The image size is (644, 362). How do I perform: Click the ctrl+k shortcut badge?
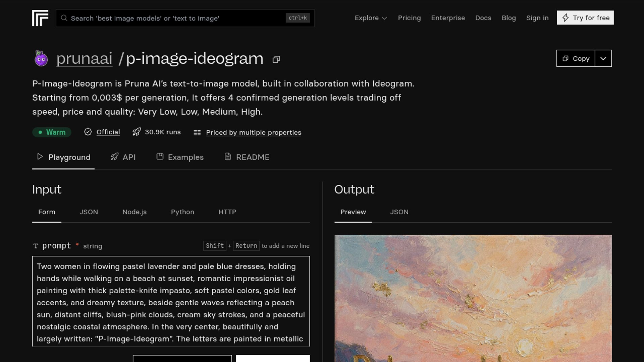[x=298, y=18]
